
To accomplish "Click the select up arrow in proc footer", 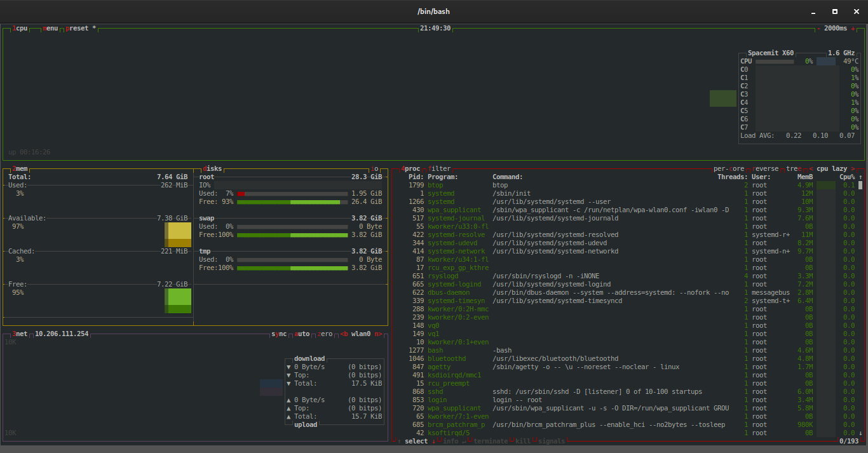I will pos(399,442).
